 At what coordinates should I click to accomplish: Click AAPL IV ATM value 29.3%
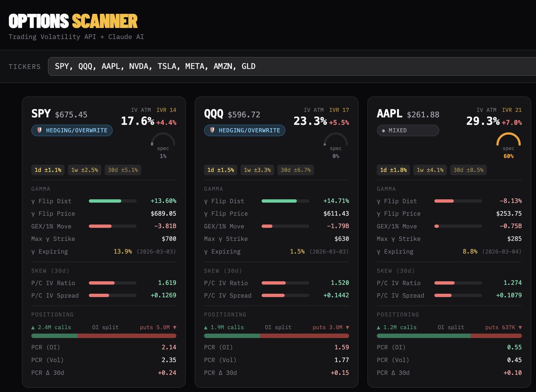coord(483,121)
